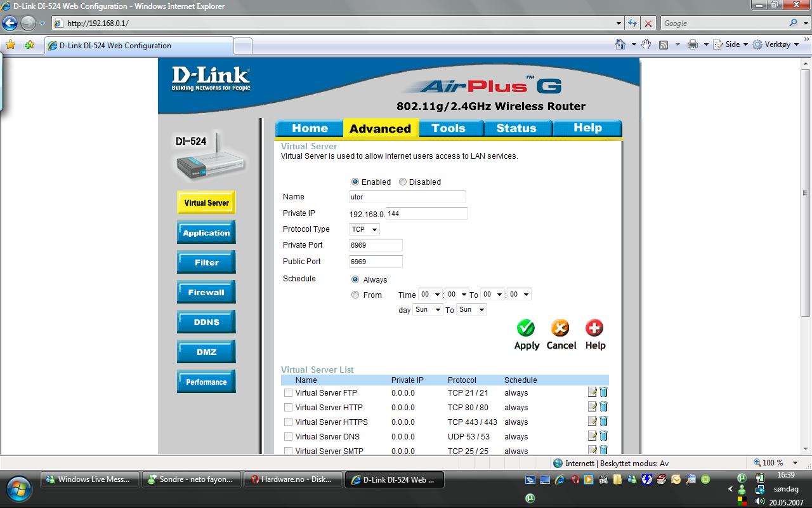Screen dimensions: 812x508
Task: Edit the Virtual Server DNS entry
Action: coord(593,436)
